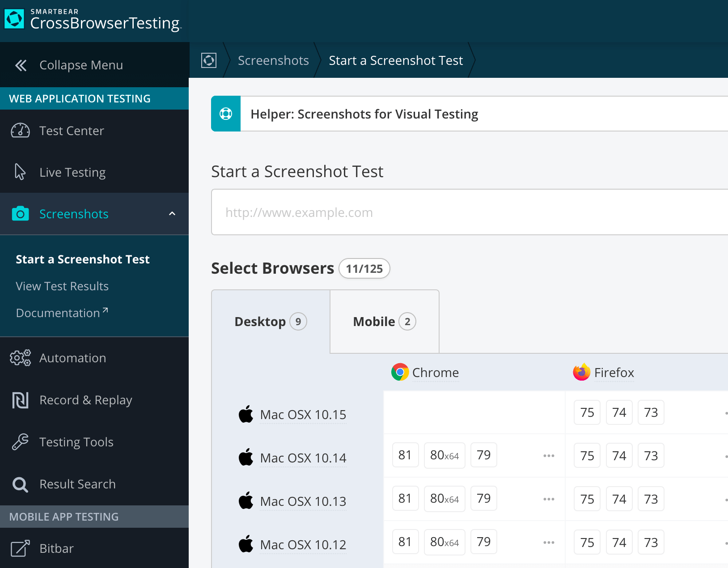Viewport: 728px width, 568px height.
Task: Toggle Firefox 73 on Mac OSX 10.15
Action: [x=651, y=412]
